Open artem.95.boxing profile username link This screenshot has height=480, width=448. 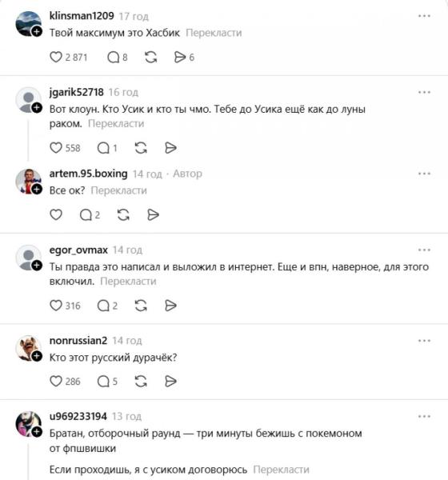coord(89,174)
